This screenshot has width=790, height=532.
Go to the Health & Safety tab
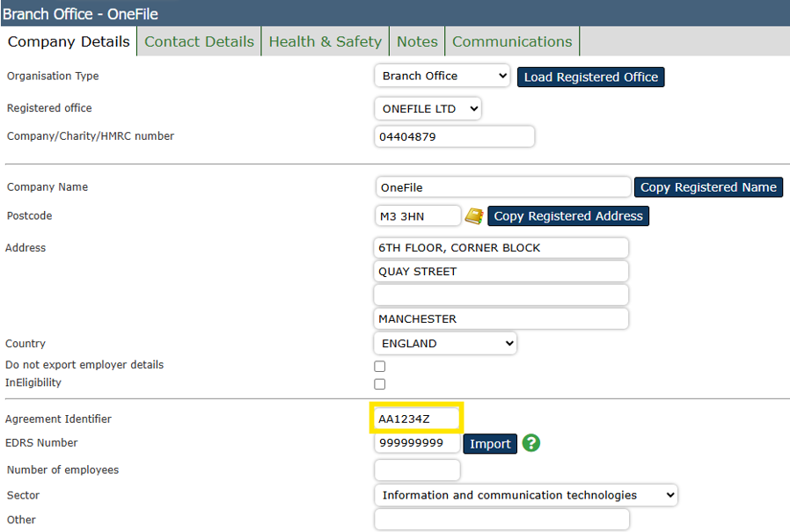pyautogui.click(x=325, y=41)
